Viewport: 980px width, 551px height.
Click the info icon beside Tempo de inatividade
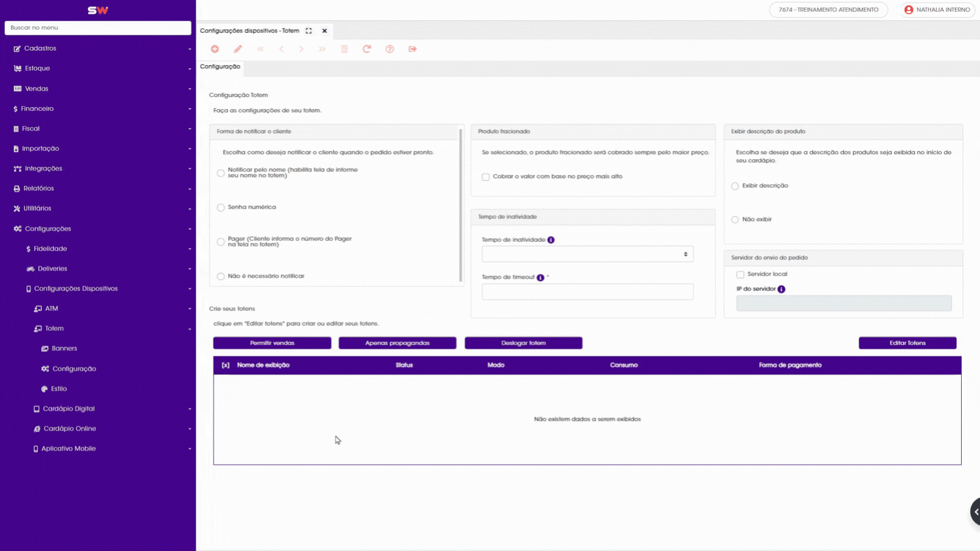click(x=551, y=240)
